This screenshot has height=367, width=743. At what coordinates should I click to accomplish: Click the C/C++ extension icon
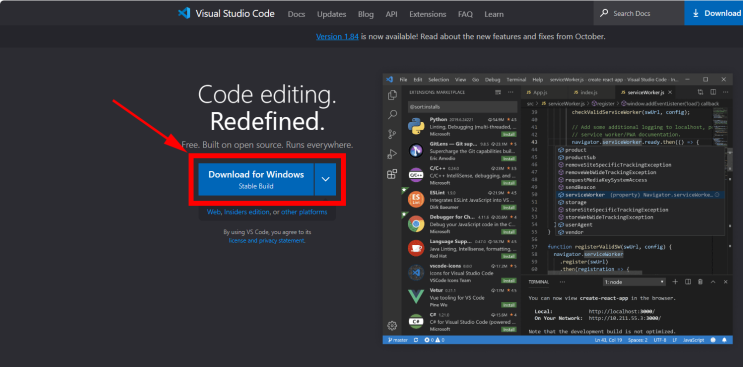pyautogui.click(x=416, y=175)
